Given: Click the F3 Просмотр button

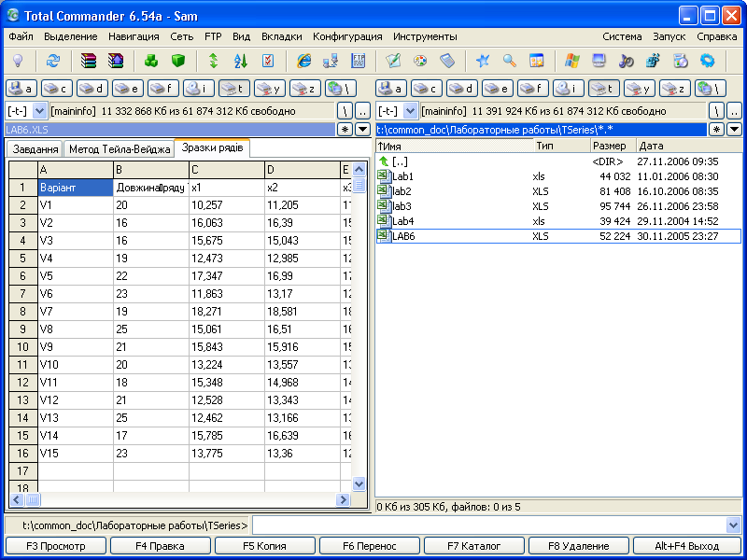Looking at the screenshot, I should [x=56, y=546].
